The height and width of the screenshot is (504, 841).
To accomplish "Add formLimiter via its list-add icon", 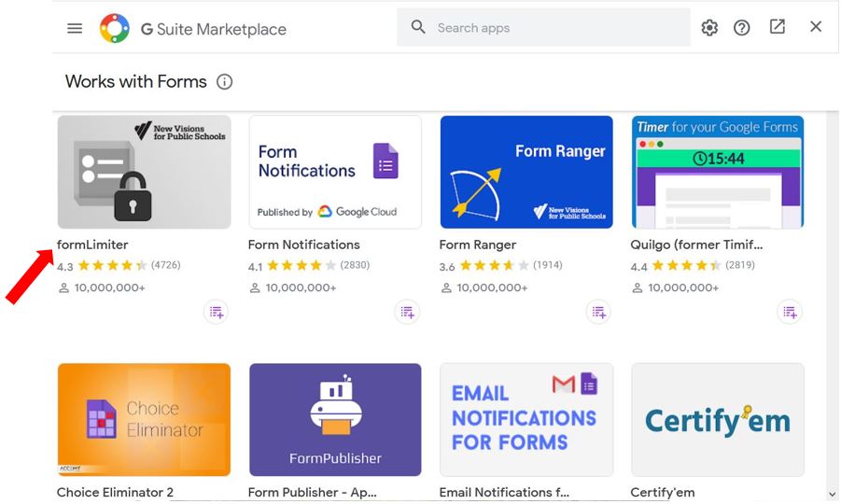I will (x=217, y=312).
